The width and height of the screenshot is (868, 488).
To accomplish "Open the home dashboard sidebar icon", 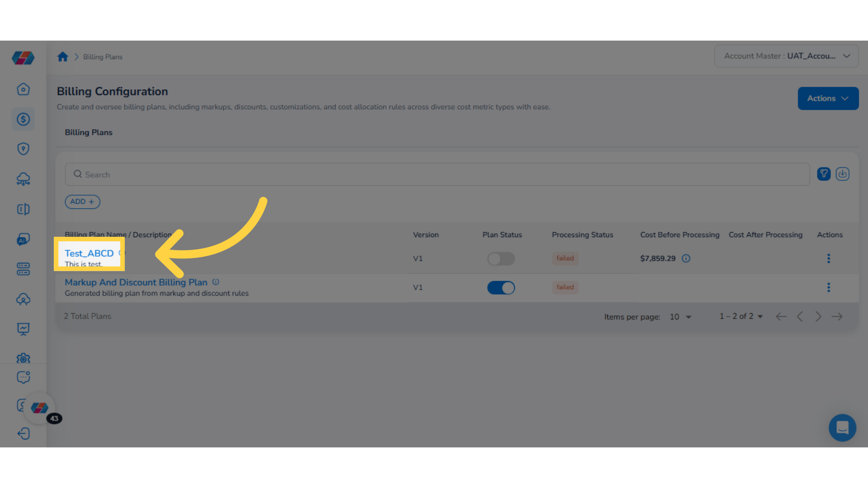I will 23,89.
